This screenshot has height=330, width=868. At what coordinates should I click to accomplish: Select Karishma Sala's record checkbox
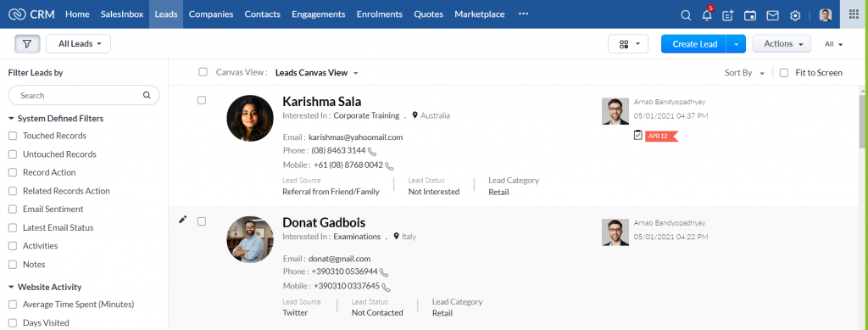pyautogui.click(x=202, y=100)
